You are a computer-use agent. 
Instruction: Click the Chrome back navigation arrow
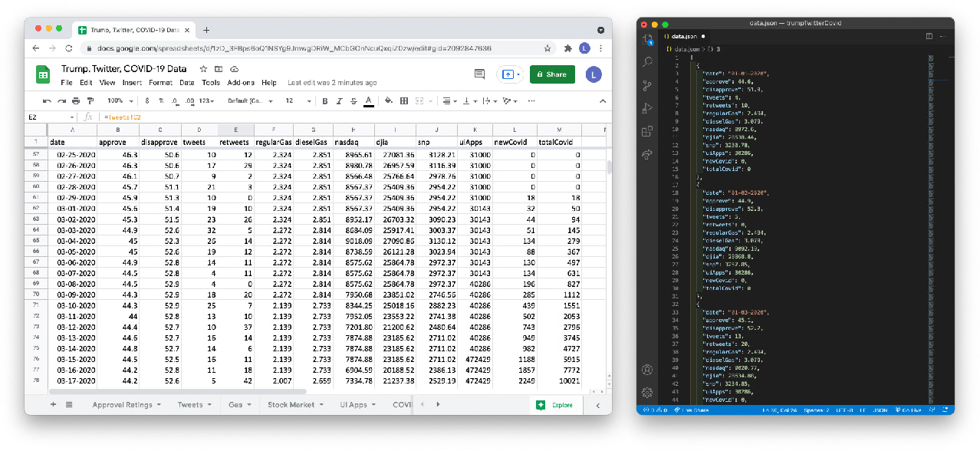pos(36,48)
